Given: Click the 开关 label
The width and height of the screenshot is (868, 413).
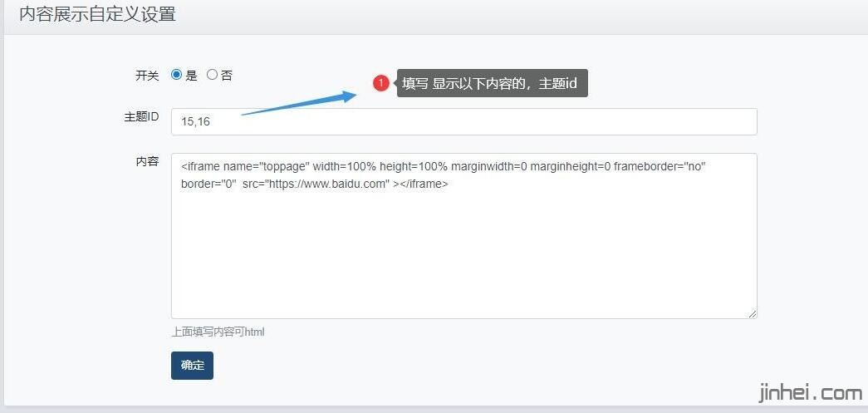Looking at the screenshot, I should (147, 76).
